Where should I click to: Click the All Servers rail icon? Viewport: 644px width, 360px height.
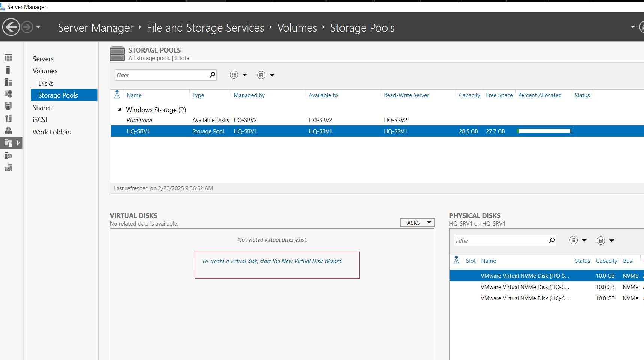pos(8,82)
